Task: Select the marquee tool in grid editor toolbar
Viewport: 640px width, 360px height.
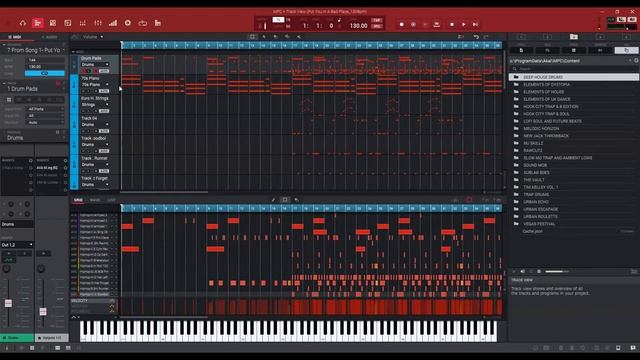Action: tap(285, 200)
